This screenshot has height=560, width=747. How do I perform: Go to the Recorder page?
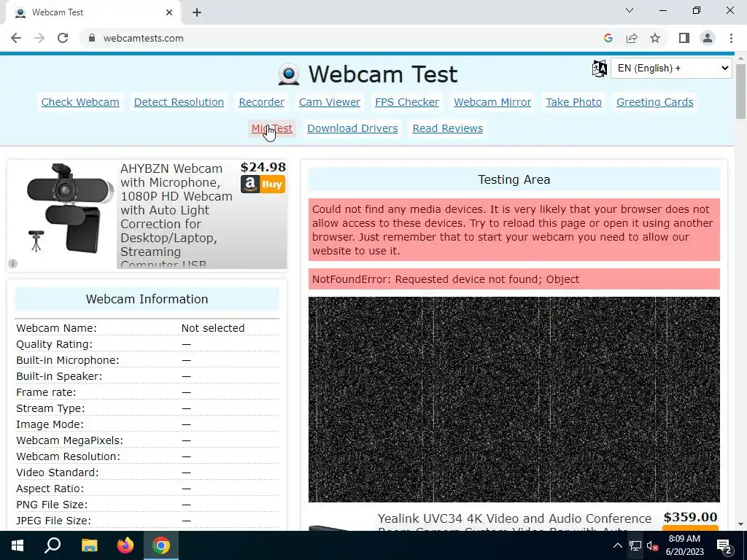click(x=261, y=102)
